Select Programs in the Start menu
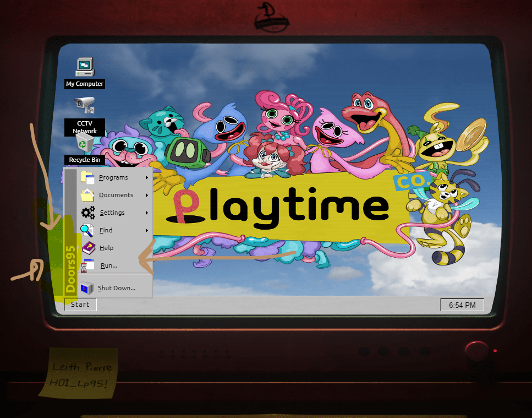Image resolution: width=532 pixels, height=418 pixels. click(114, 177)
